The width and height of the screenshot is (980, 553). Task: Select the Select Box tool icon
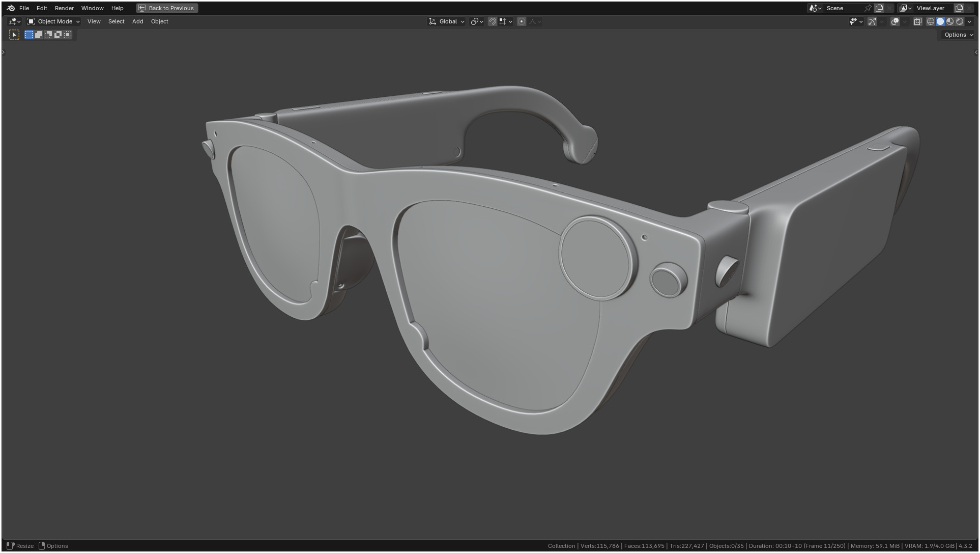point(14,35)
